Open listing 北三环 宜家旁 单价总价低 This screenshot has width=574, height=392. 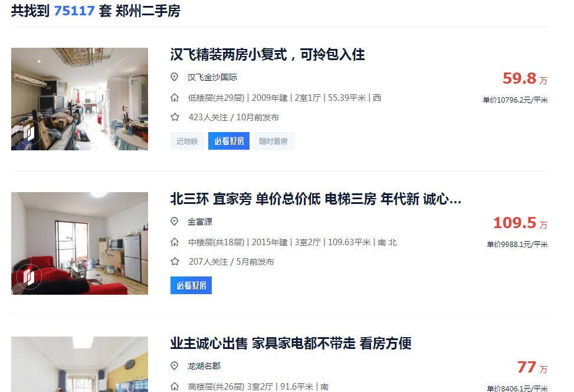pos(316,199)
